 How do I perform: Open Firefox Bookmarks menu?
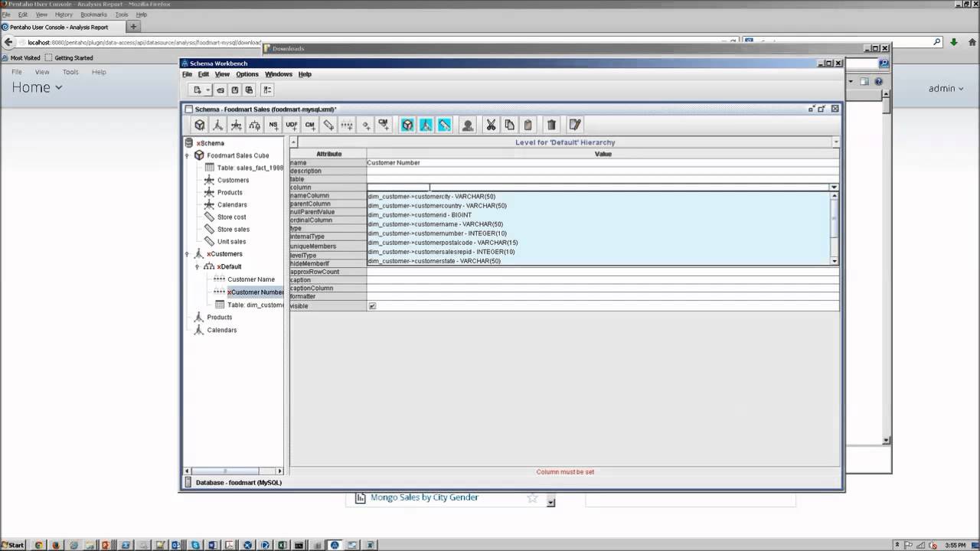93,15
